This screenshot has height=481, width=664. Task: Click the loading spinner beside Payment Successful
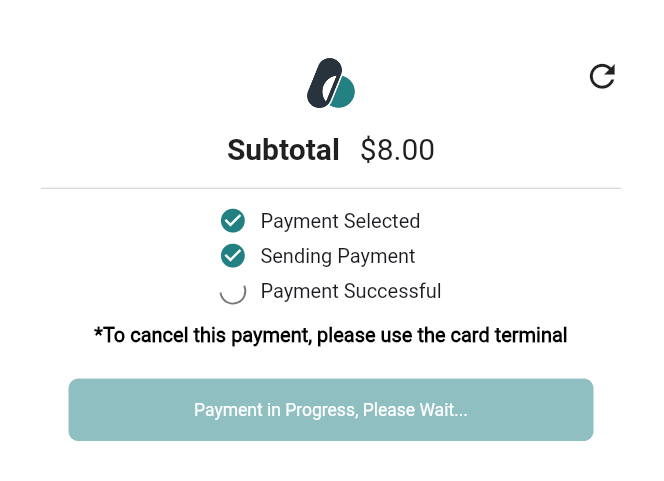[233, 292]
